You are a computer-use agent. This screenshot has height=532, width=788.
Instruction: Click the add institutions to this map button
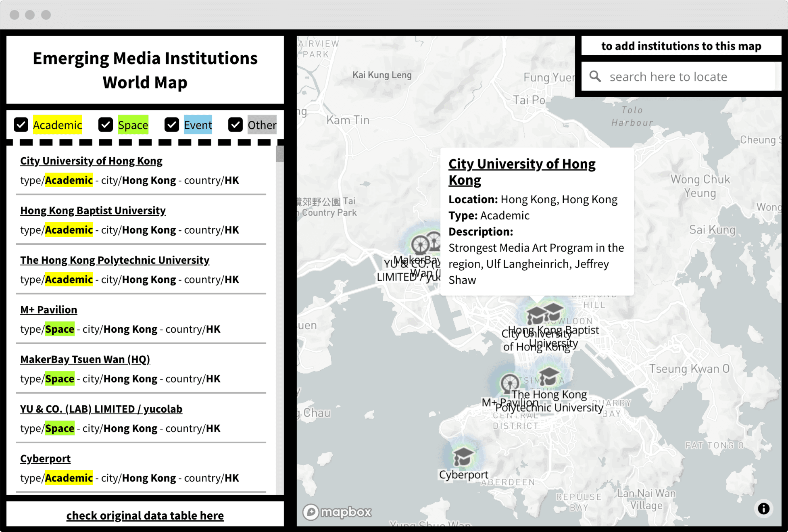tap(681, 46)
